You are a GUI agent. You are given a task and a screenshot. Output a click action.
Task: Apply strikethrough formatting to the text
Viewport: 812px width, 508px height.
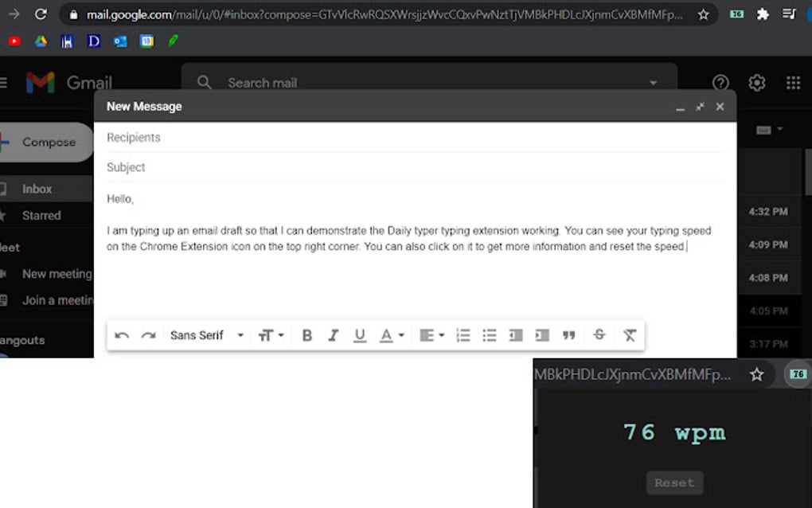click(599, 335)
